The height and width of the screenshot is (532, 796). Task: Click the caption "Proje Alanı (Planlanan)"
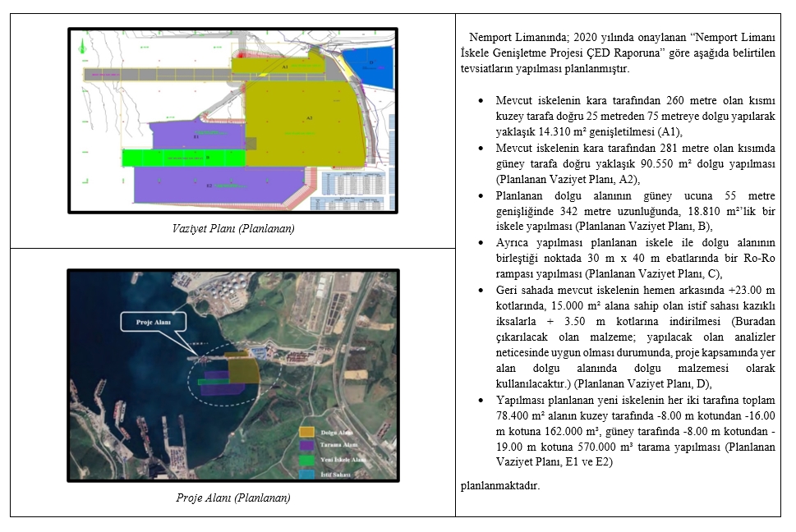[x=233, y=498]
